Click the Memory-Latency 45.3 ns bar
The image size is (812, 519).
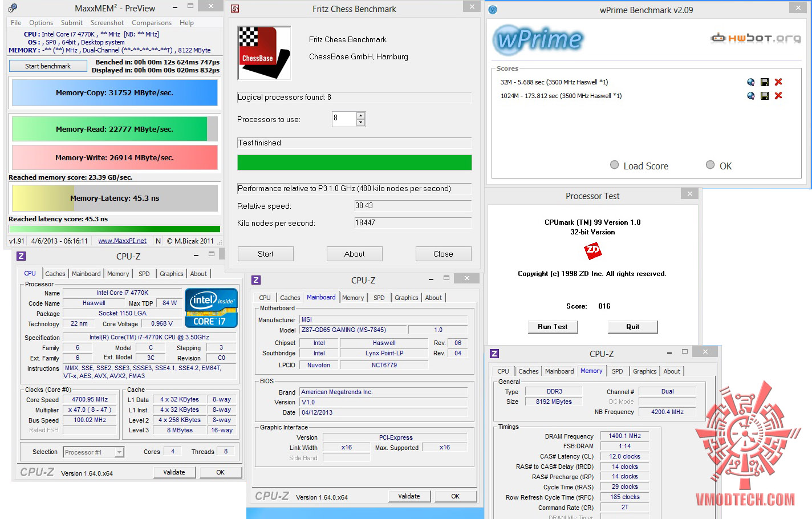tap(115, 198)
